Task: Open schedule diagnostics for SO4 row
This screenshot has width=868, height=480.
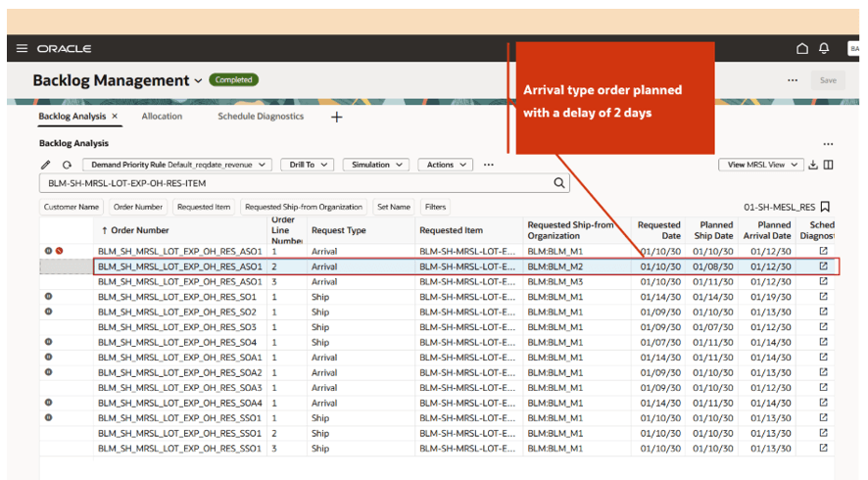Action: point(824,342)
